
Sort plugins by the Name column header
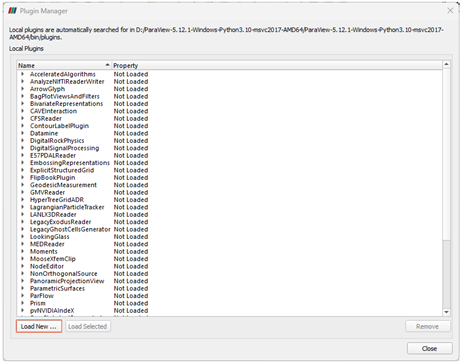[x=64, y=65]
